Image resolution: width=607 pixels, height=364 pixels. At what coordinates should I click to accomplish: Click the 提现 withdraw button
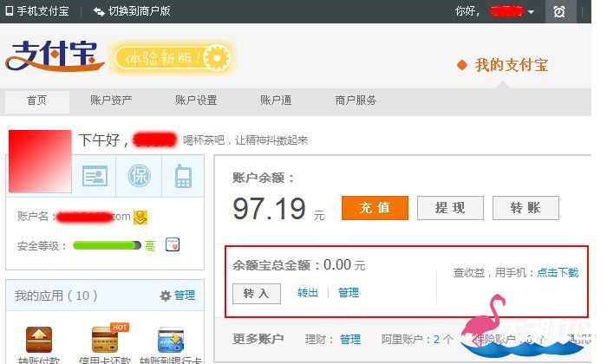tap(450, 208)
